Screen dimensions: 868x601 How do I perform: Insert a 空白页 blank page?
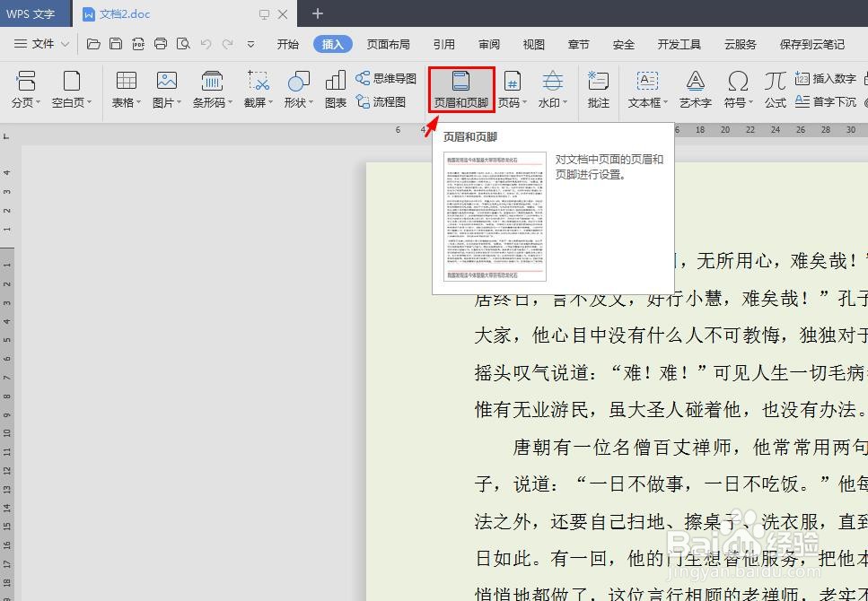point(72,89)
